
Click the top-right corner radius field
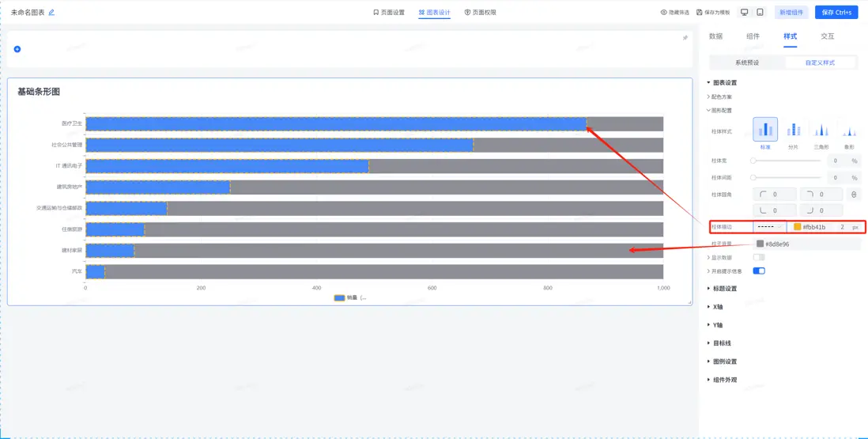tap(821, 195)
